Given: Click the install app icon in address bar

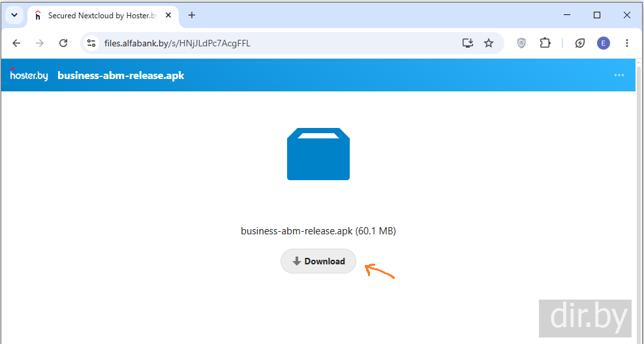Looking at the screenshot, I should (x=468, y=43).
